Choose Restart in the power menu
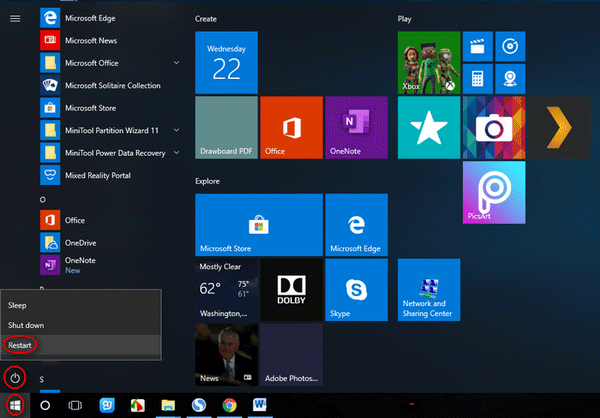The height and width of the screenshot is (418, 600). (81, 345)
